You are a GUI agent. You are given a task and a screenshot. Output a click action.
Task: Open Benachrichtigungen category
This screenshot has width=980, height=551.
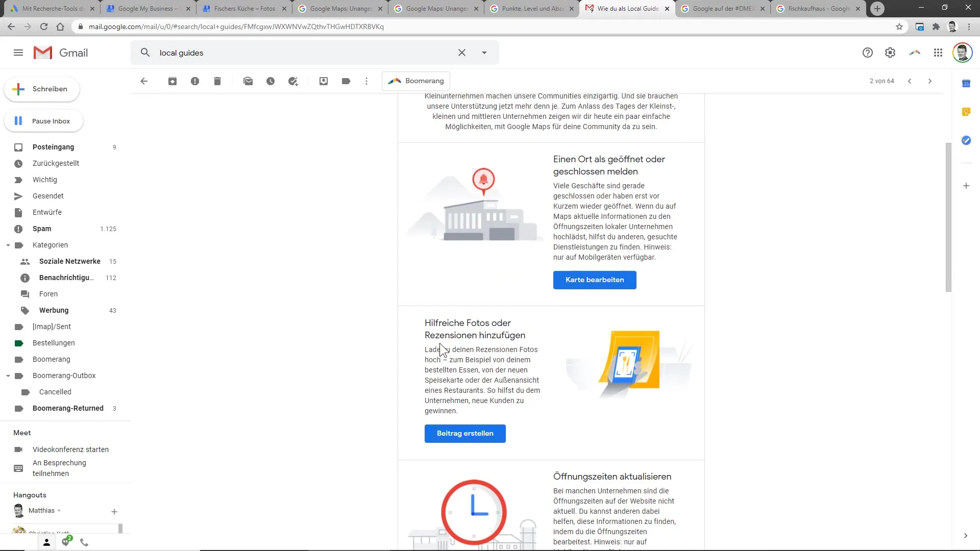(x=65, y=278)
